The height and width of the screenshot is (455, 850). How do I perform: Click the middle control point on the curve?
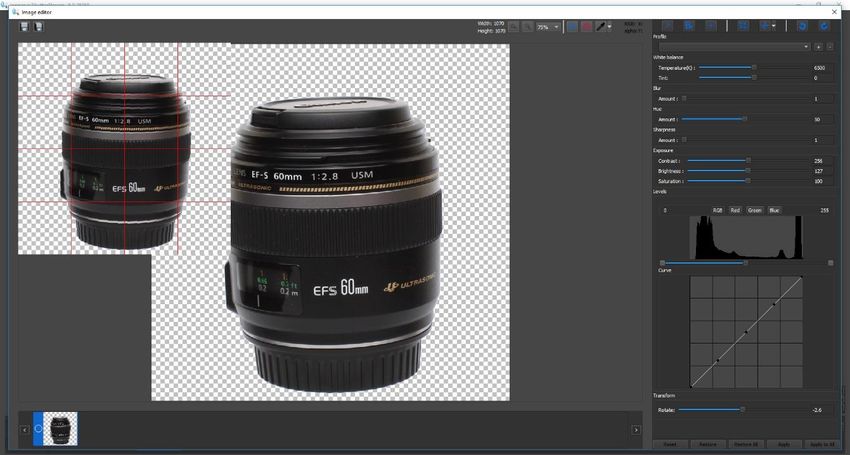[x=746, y=332]
